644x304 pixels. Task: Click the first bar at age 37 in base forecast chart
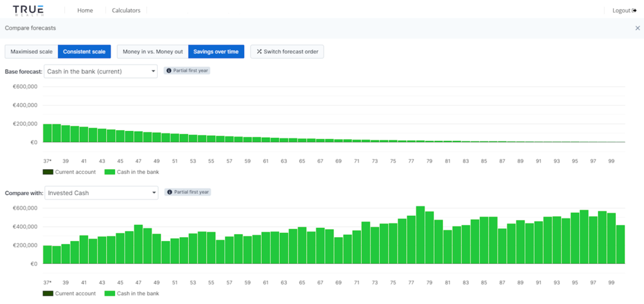point(47,133)
